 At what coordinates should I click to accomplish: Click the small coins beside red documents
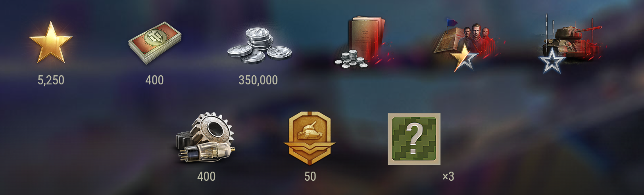point(350,59)
